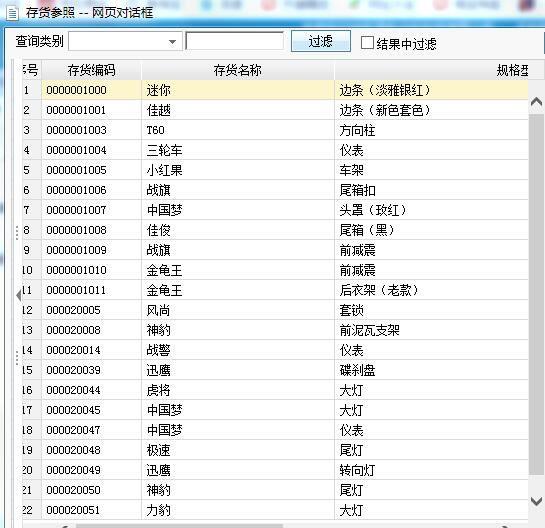Click the scroll down arrow of vertical scrollbar
The image size is (545, 528).
pyautogui.click(x=537, y=501)
